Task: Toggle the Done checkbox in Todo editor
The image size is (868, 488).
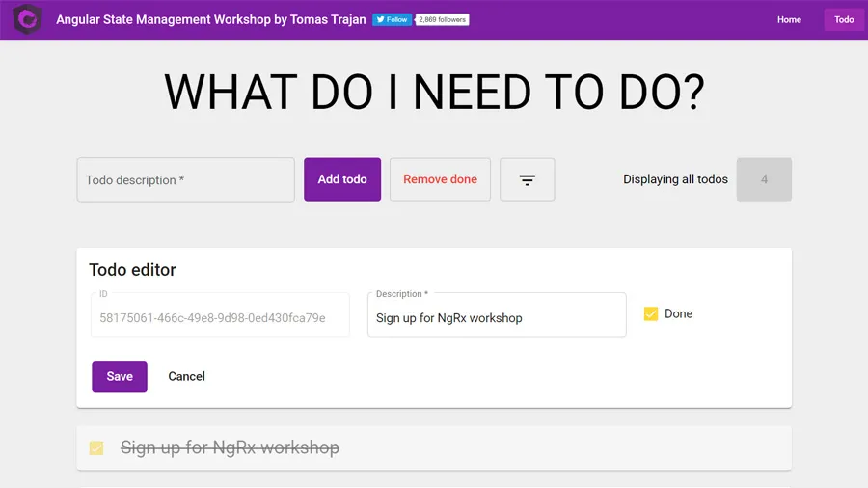Action: [651, 313]
